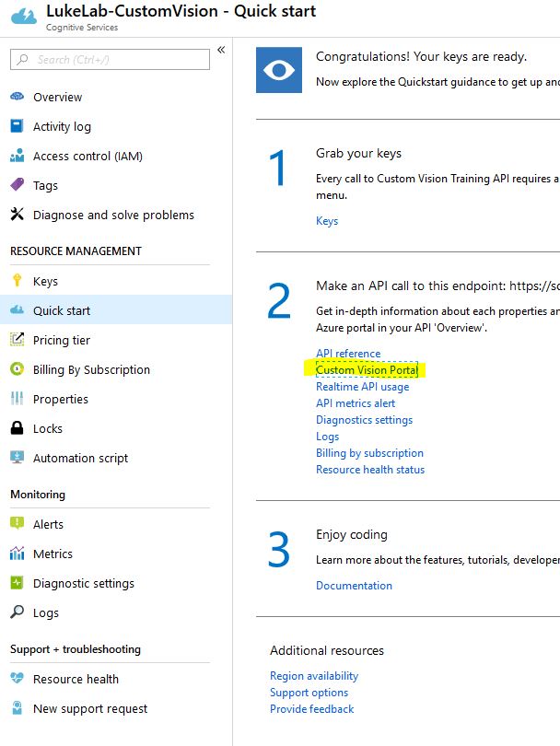Open the API reference link

click(x=348, y=354)
